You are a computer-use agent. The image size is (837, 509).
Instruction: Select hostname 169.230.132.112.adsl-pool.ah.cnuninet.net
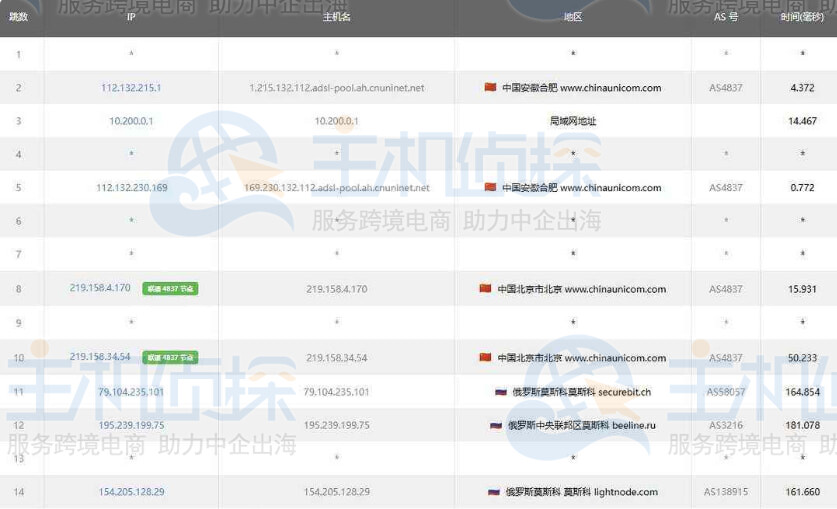pos(336,187)
